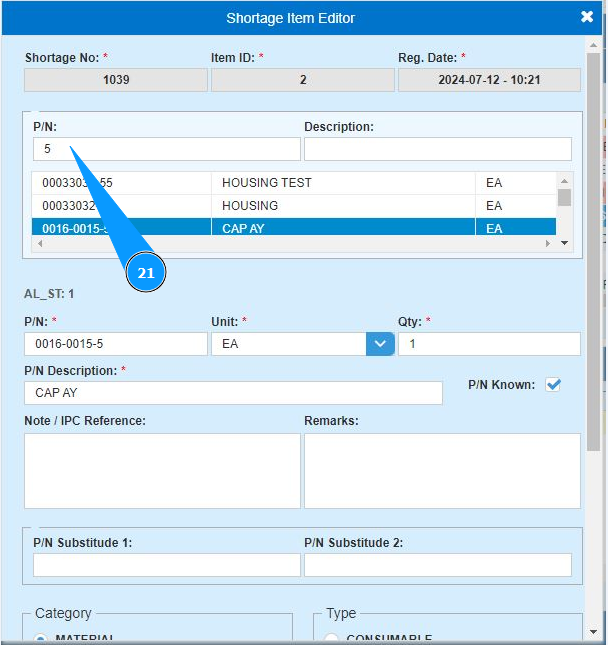The height and width of the screenshot is (645, 608).
Task: Click the Remarks text area
Action: pos(442,471)
